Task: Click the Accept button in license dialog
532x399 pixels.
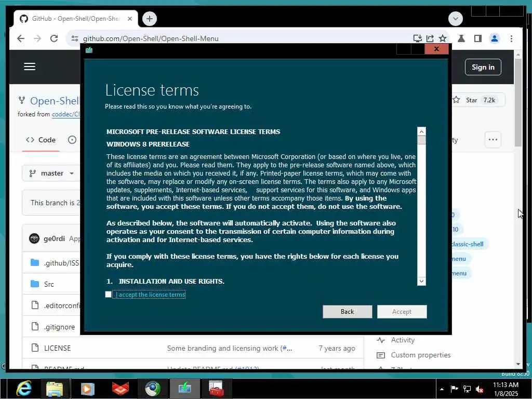Action: (x=402, y=312)
